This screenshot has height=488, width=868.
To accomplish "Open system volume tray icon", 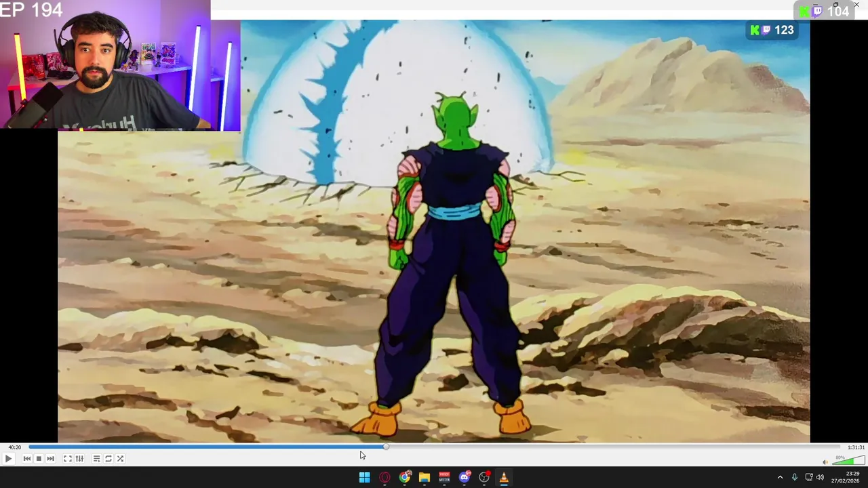I will tap(820, 477).
